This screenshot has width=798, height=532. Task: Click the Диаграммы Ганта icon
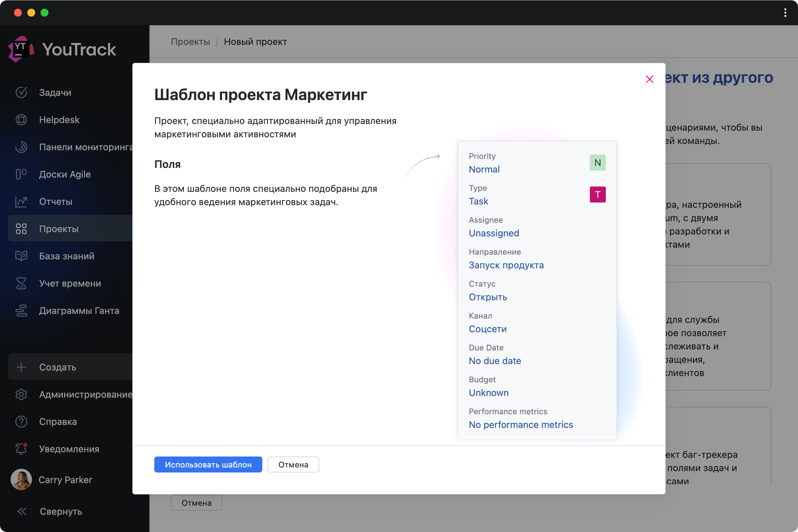click(x=21, y=311)
